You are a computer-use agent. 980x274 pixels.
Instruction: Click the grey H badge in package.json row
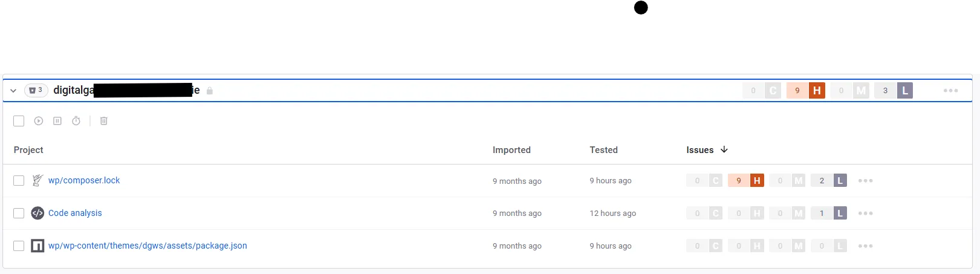(x=757, y=246)
